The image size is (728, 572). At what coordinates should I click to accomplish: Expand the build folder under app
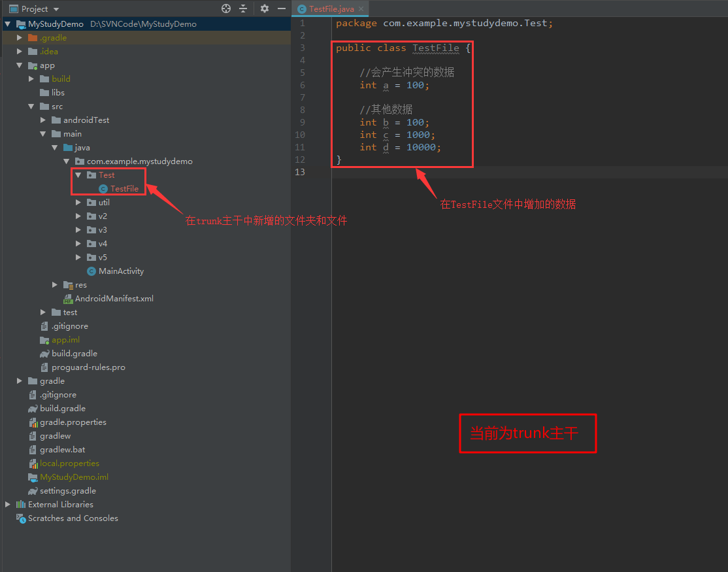pos(31,78)
